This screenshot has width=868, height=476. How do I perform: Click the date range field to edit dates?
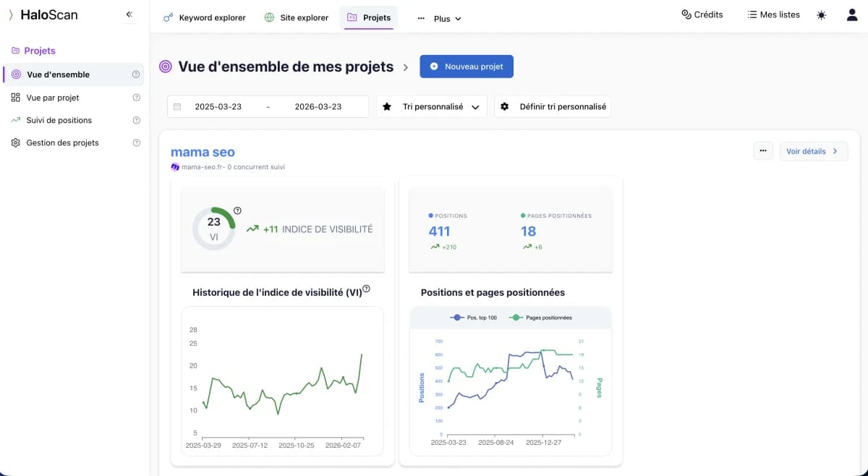click(268, 106)
